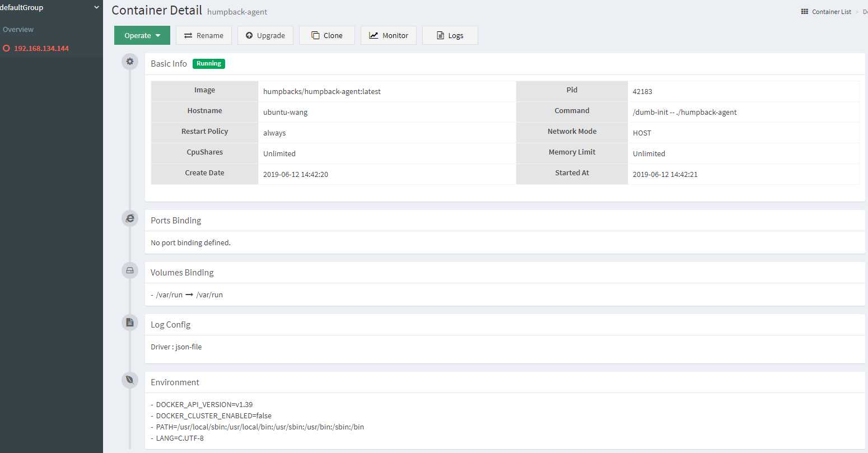Click the Restart Policy label cell
Viewport: 868px width, 453px height.
point(204,132)
